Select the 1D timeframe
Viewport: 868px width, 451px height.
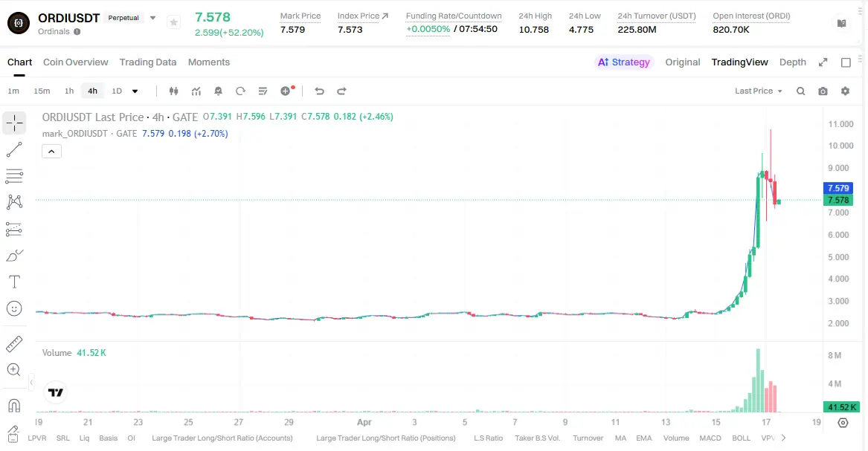[117, 91]
